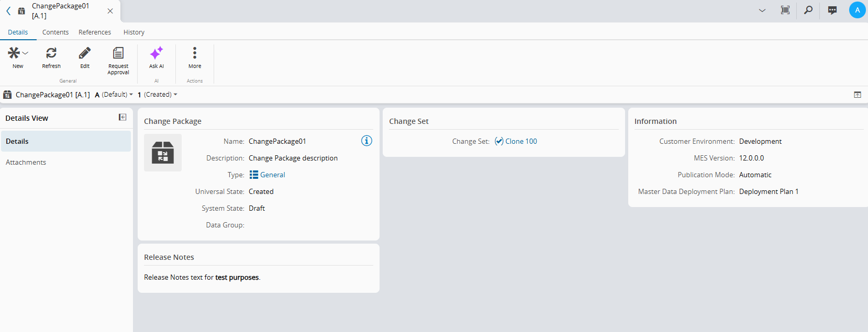Show info for ChangePackage01 name
The height and width of the screenshot is (332, 868).
[x=366, y=141]
